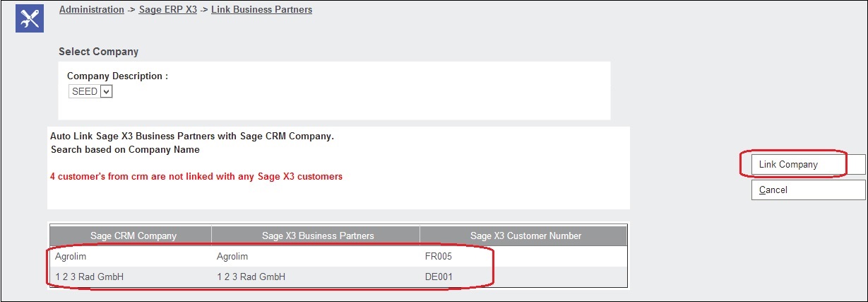Click the Company Description label

point(117,76)
